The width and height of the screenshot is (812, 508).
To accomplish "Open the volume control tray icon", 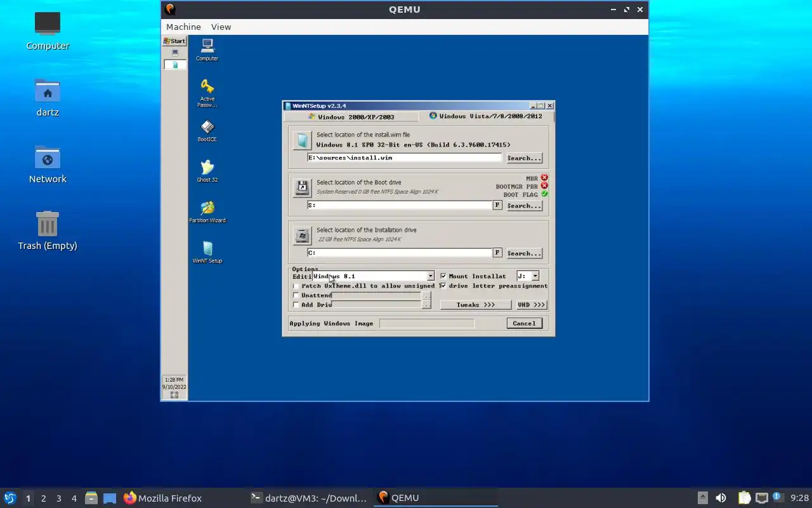I will click(x=721, y=498).
